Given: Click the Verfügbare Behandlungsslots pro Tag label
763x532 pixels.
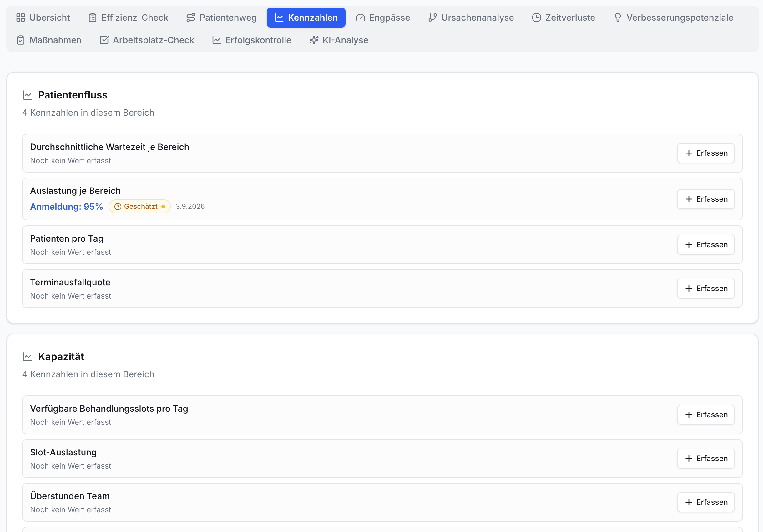Looking at the screenshot, I should point(109,409).
